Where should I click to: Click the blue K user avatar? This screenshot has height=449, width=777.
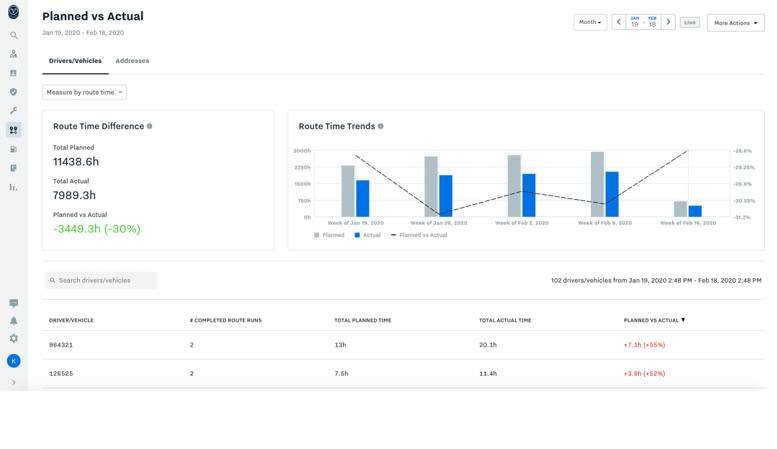pyautogui.click(x=13, y=361)
